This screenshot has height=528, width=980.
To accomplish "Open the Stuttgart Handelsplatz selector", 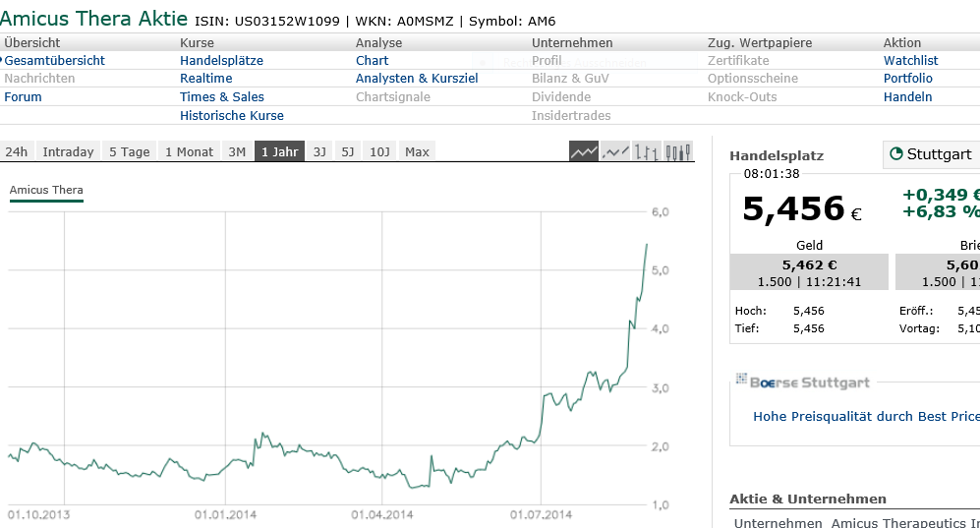I will (931, 154).
